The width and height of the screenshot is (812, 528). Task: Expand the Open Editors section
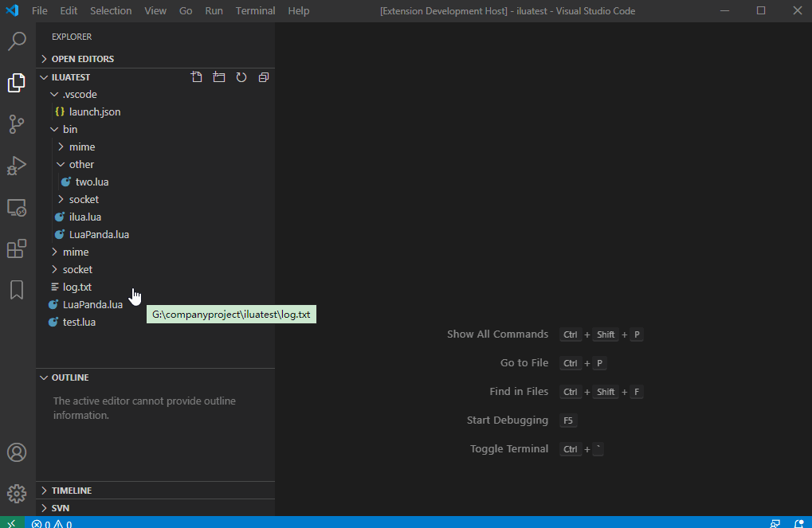point(155,59)
